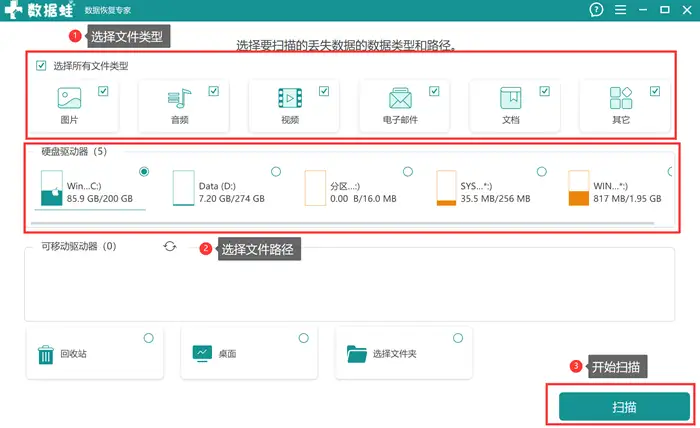Click the 817 MB/1.95 GB text

[627, 199]
